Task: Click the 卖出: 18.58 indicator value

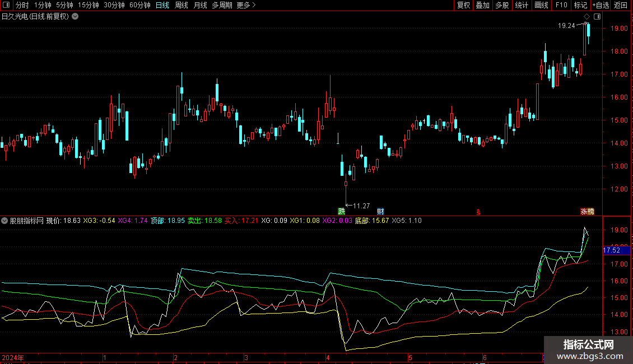Action: click(x=204, y=221)
